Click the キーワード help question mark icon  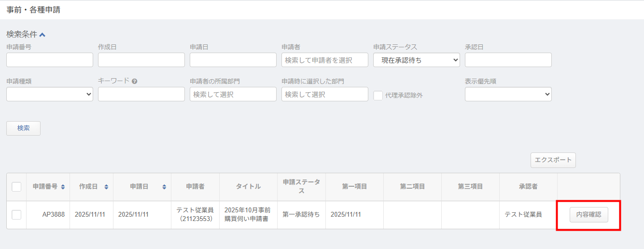pyautogui.click(x=135, y=81)
